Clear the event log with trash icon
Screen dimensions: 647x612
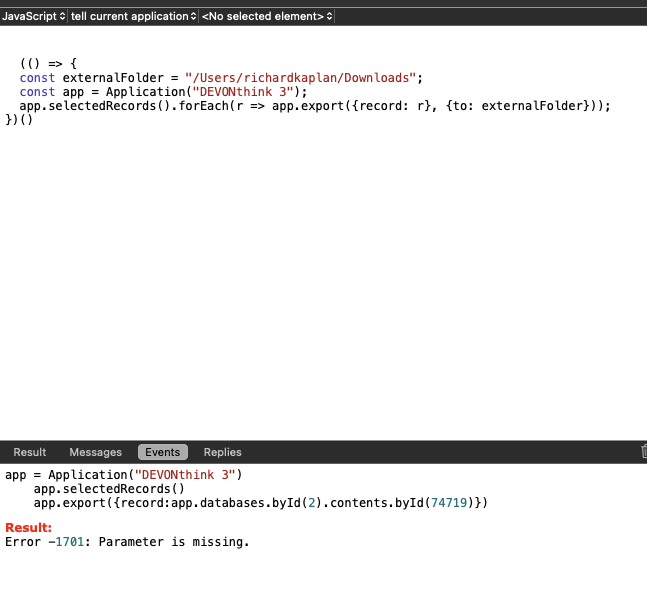coord(642,452)
